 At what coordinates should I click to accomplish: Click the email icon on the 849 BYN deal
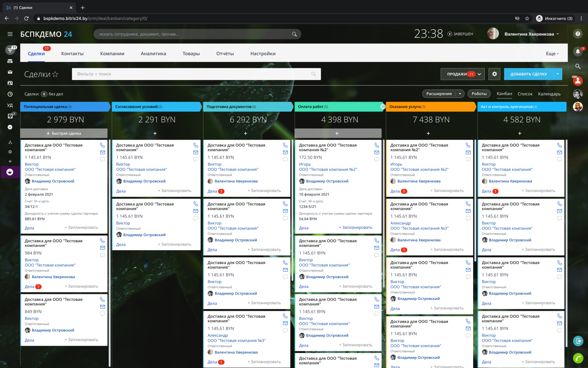pyautogui.click(x=102, y=307)
